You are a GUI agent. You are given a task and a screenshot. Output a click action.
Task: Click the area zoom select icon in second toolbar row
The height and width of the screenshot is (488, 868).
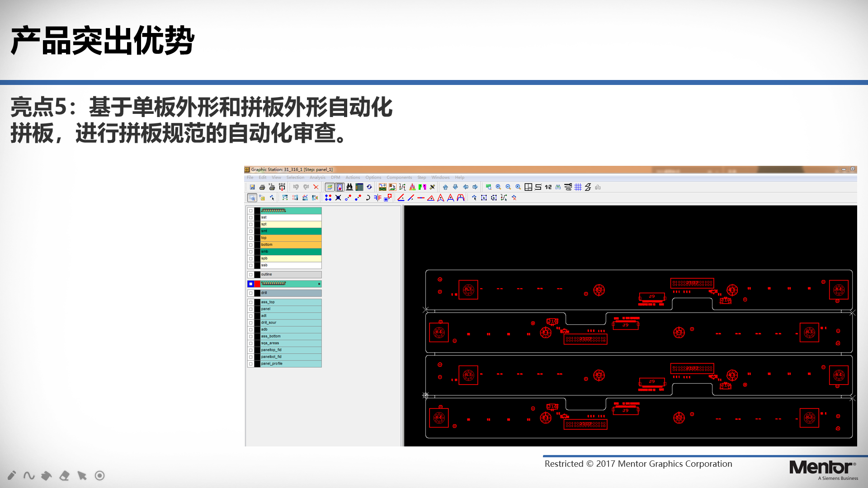pyautogui.click(x=252, y=198)
